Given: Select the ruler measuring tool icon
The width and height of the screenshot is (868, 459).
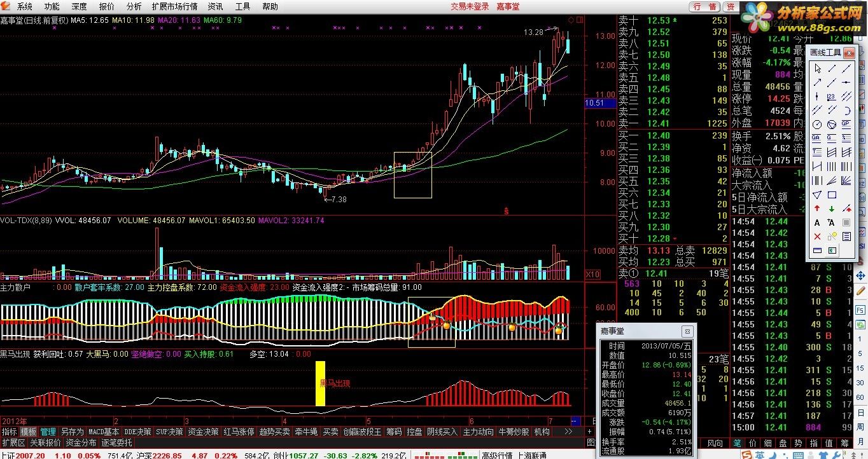Looking at the screenshot, I should [x=817, y=250].
